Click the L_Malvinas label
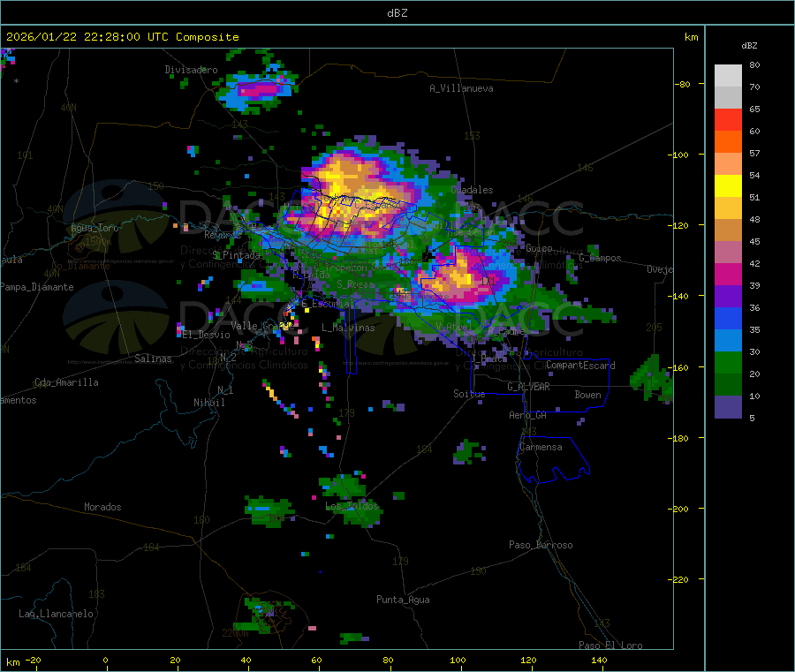The image size is (795, 672). click(348, 328)
